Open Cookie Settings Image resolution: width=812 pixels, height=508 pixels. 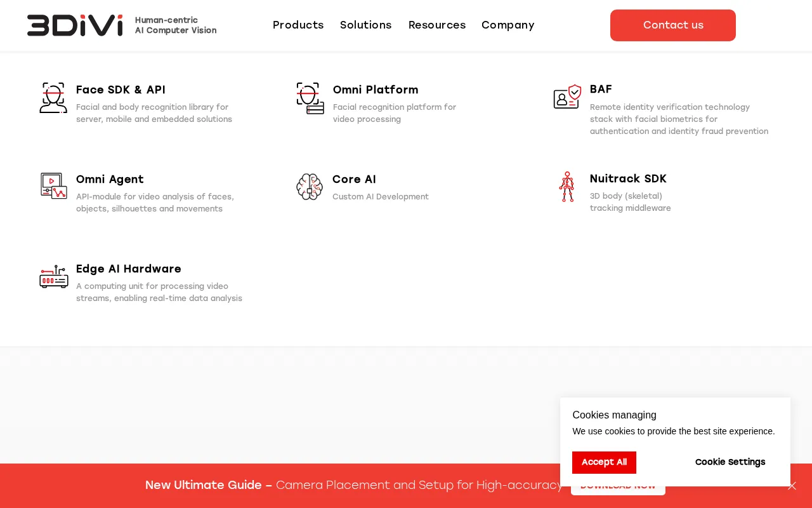[730, 462]
